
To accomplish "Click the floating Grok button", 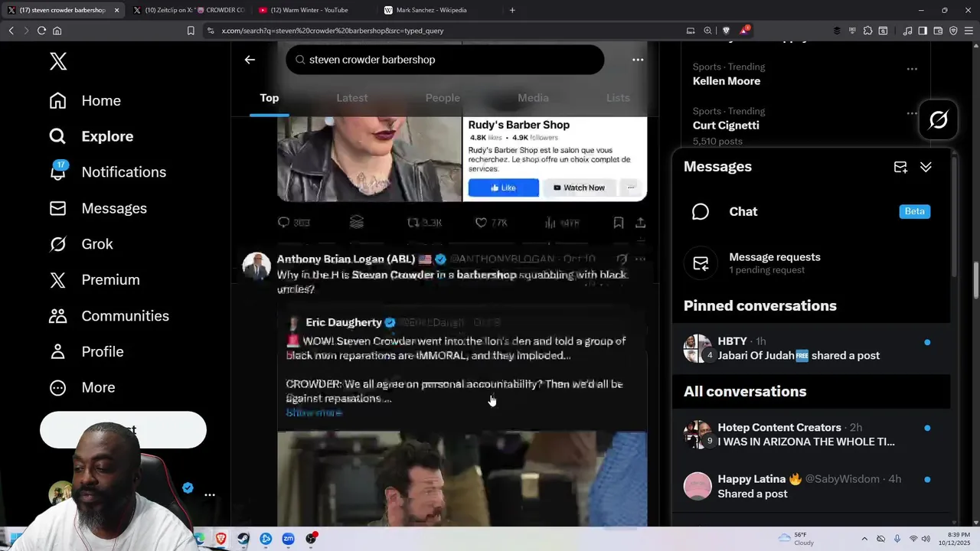I will click(x=939, y=120).
